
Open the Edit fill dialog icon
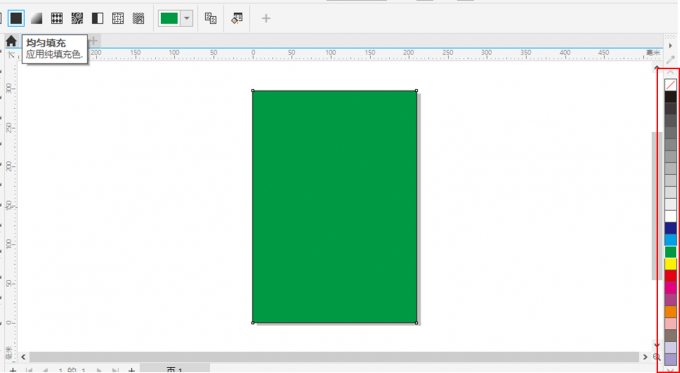point(237,18)
